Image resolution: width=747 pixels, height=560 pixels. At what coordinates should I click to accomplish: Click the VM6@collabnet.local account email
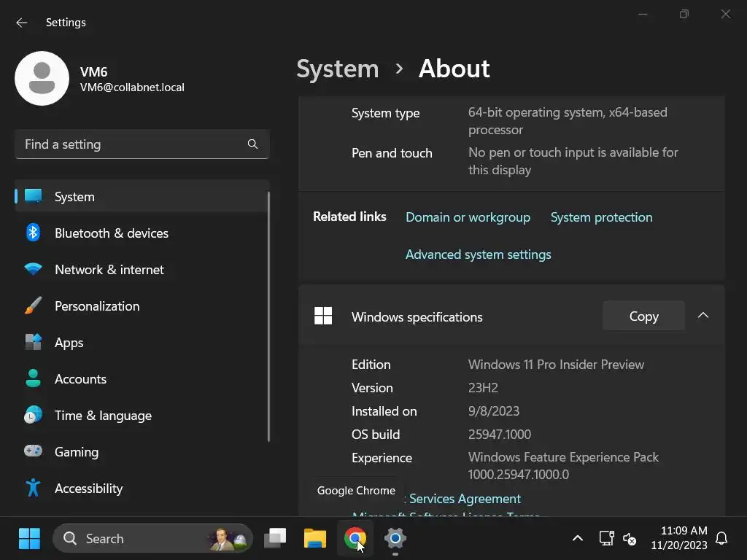point(132,87)
